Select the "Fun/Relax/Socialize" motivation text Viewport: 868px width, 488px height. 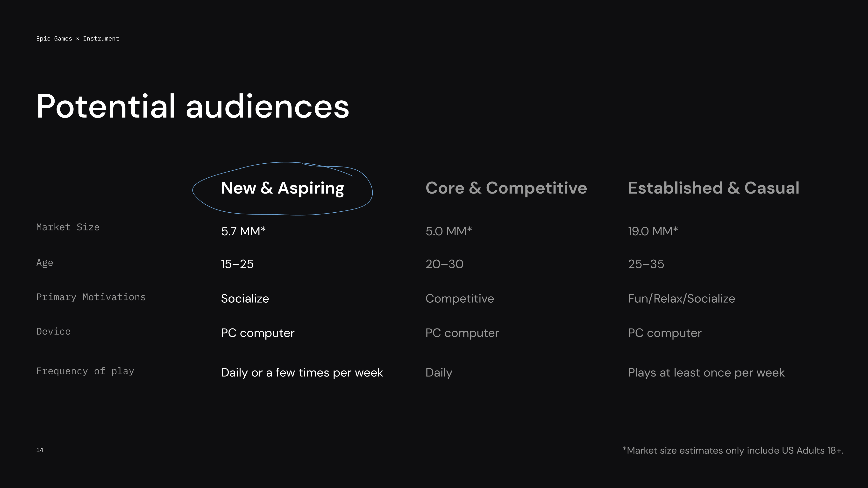(681, 299)
